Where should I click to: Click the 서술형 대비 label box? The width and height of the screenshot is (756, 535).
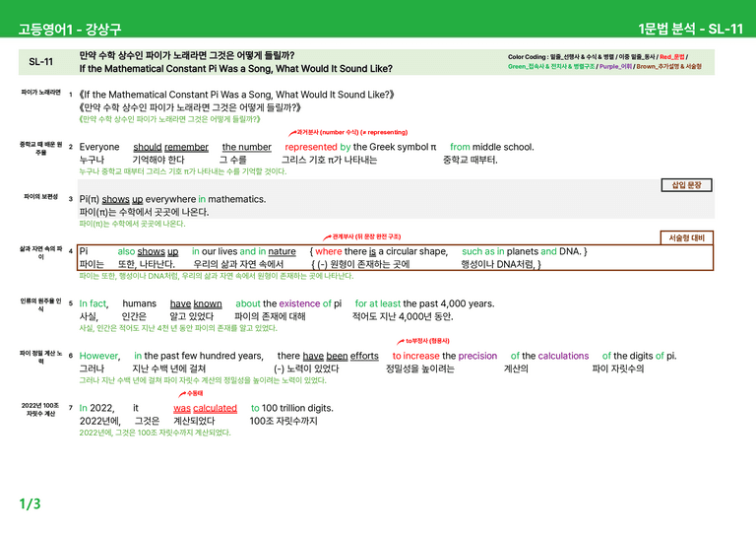click(686, 237)
